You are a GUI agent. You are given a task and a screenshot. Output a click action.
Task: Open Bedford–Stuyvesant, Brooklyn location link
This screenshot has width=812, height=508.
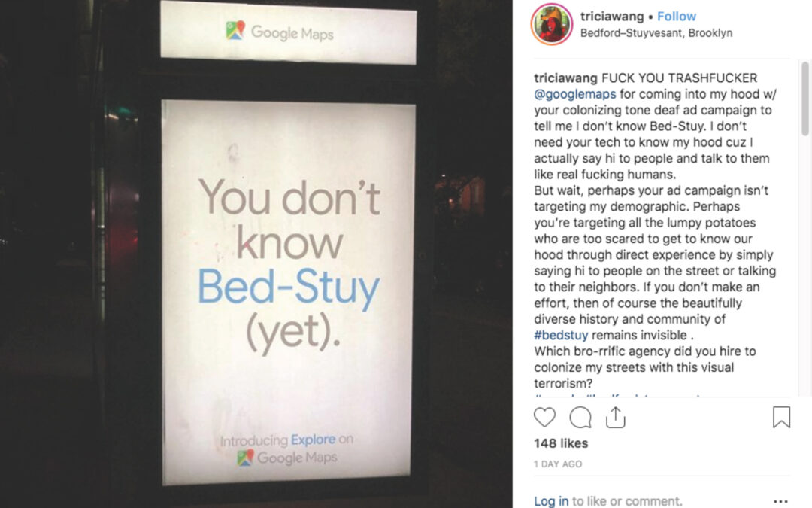[656, 33]
